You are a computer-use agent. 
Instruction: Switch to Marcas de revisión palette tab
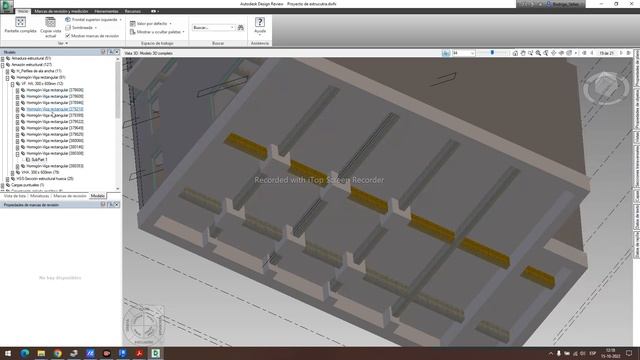70,196
